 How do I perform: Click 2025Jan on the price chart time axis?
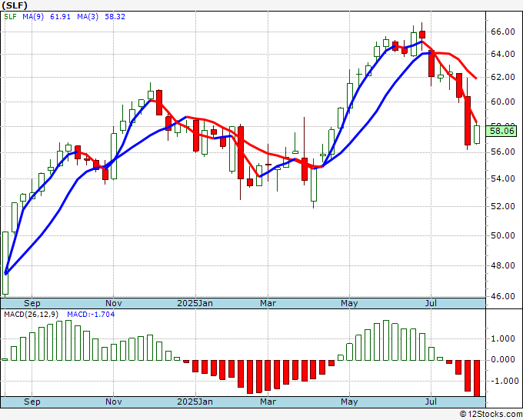[x=195, y=304]
